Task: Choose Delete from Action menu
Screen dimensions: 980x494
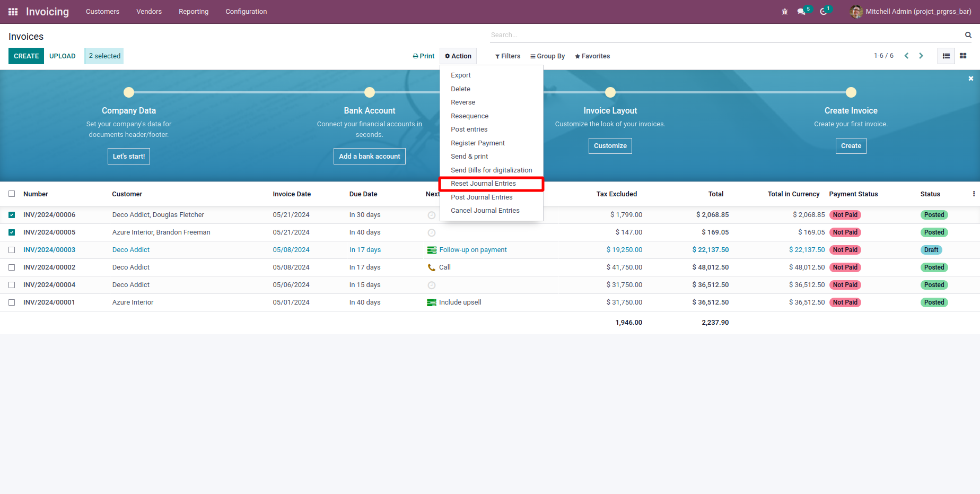Action: tap(492, 89)
